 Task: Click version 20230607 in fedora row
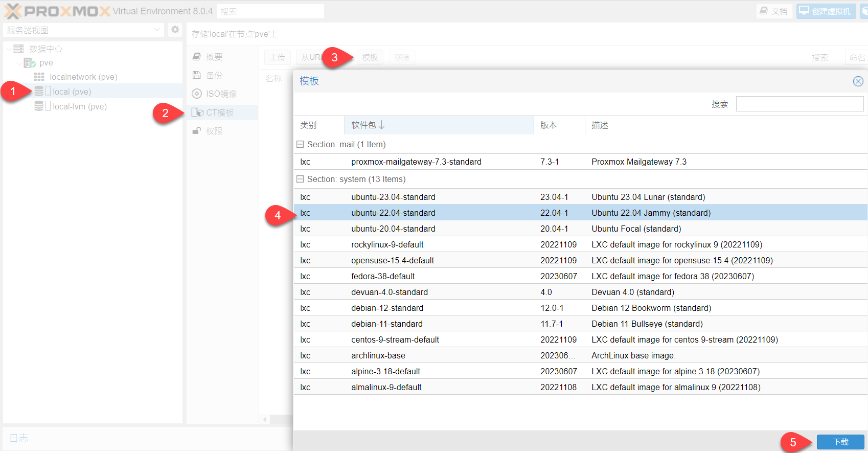(x=559, y=276)
